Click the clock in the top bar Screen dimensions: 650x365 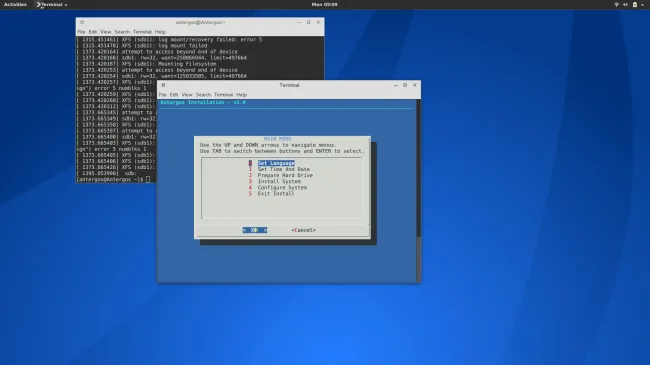(x=325, y=5)
